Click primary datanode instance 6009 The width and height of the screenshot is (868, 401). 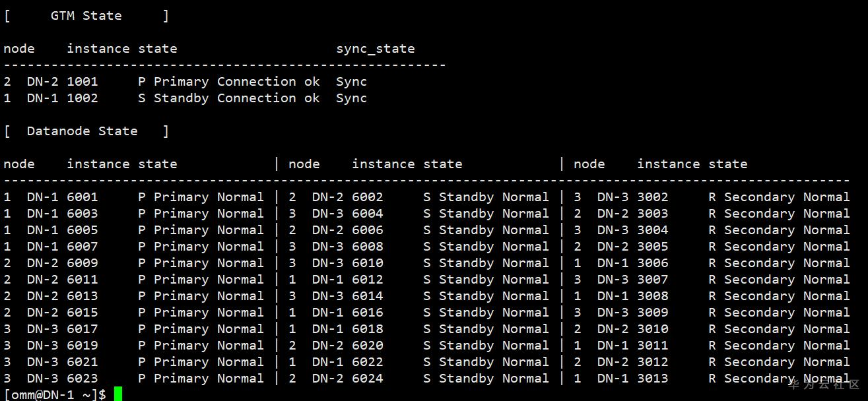(82, 263)
